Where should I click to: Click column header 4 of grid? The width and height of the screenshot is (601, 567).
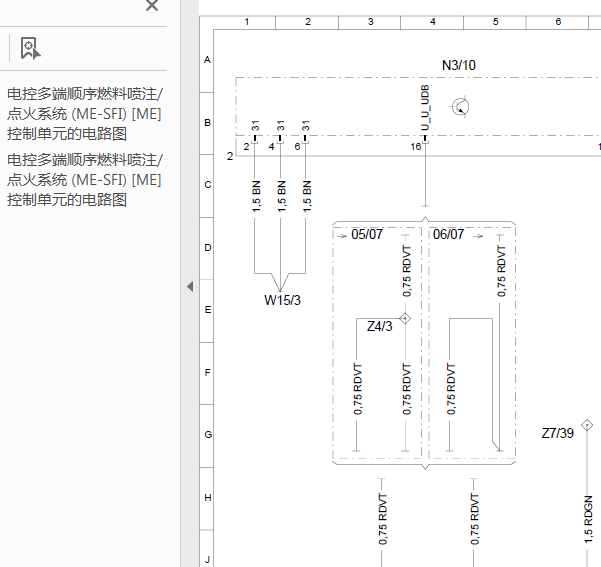[432, 22]
